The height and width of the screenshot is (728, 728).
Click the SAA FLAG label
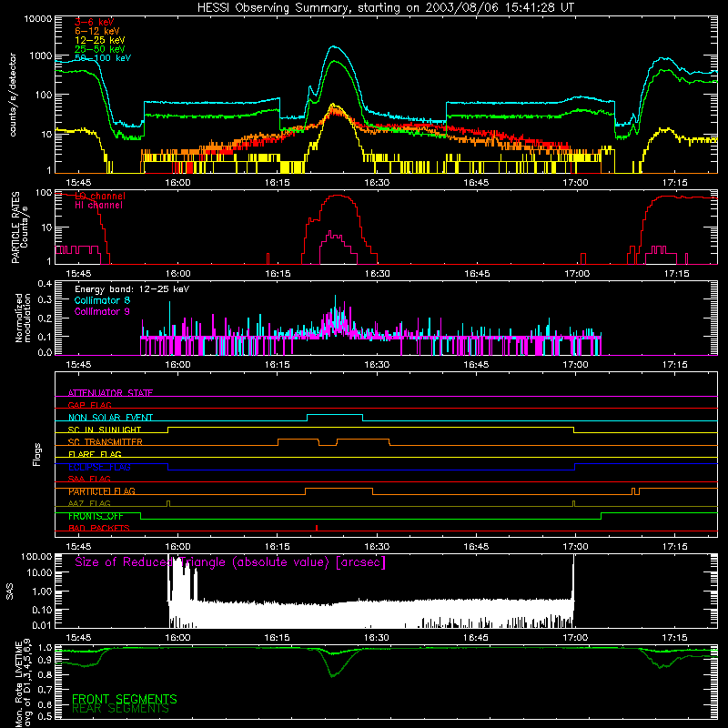coord(89,479)
